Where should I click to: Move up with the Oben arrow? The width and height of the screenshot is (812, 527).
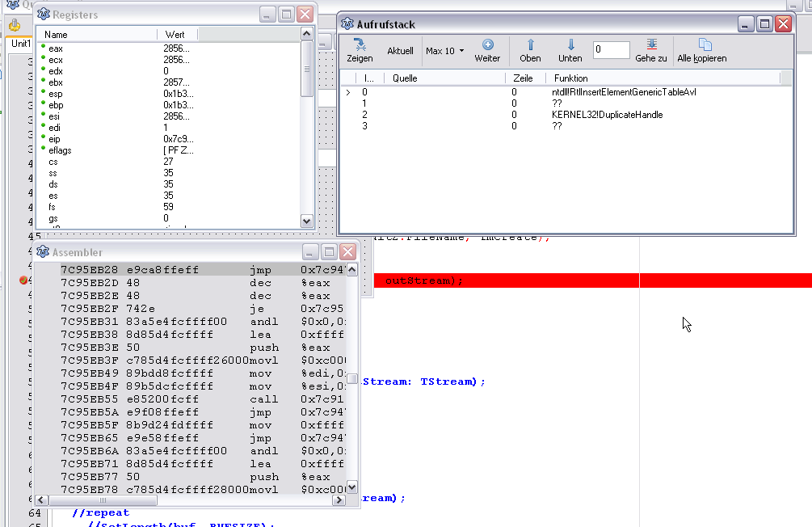point(530,45)
